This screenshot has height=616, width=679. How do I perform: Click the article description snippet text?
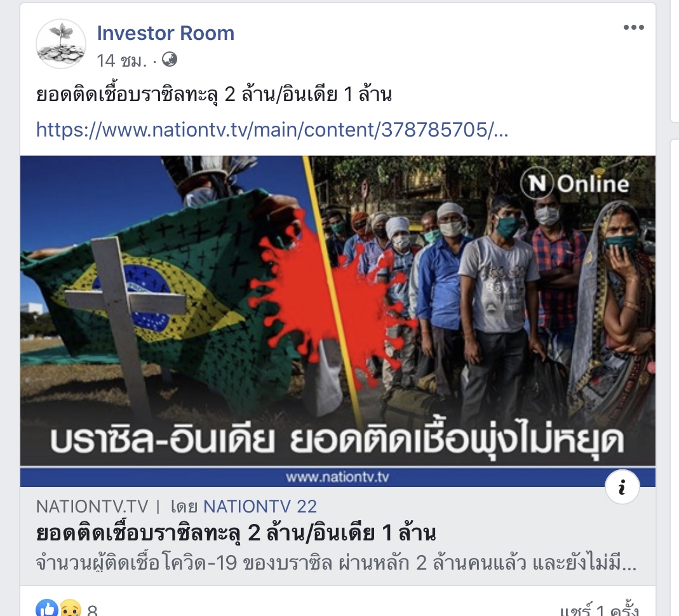click(336, 563)
